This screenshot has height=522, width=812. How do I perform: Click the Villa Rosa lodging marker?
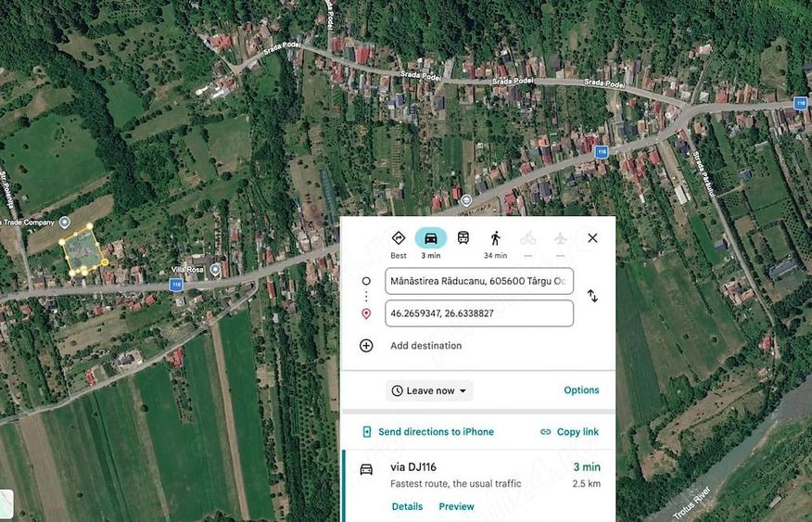point(215,269)
